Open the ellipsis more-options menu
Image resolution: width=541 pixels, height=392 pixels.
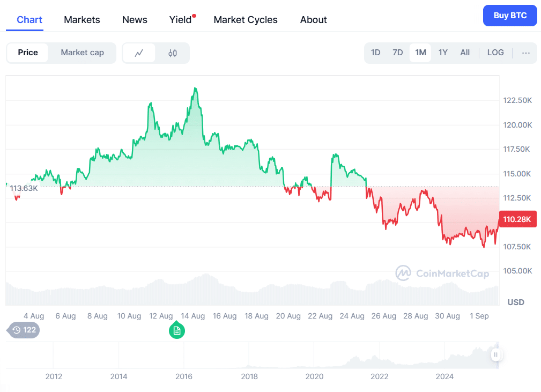point(525,52)
